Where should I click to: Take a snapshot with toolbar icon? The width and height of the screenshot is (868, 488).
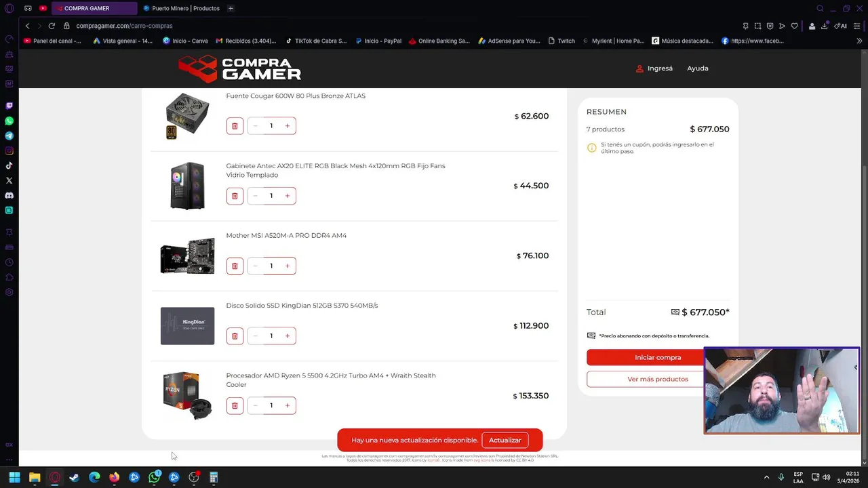point(757,26)
